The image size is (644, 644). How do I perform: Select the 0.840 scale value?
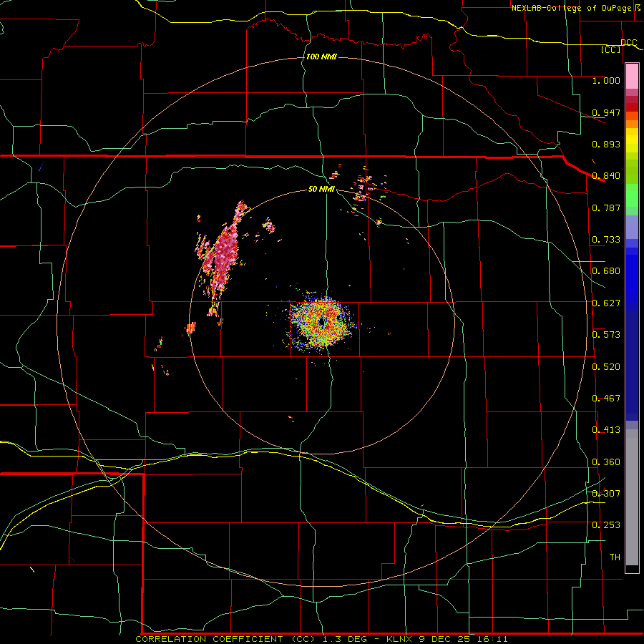click(x=606, y=176)
